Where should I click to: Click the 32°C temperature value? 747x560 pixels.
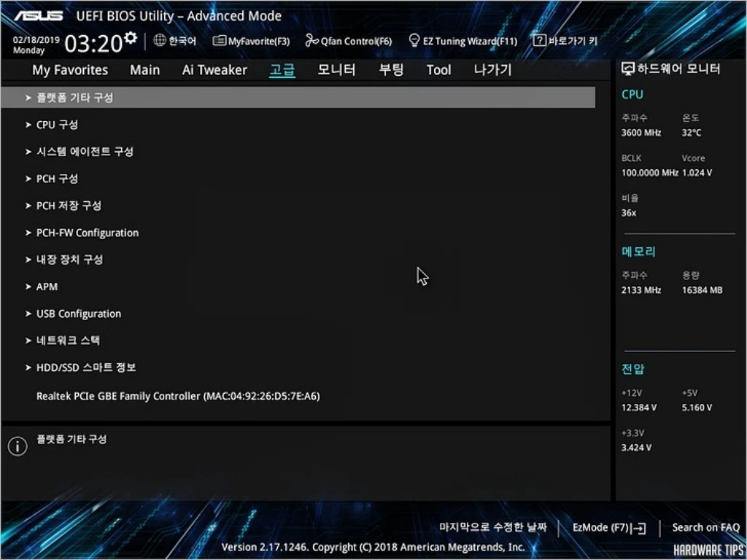(692, 133)
